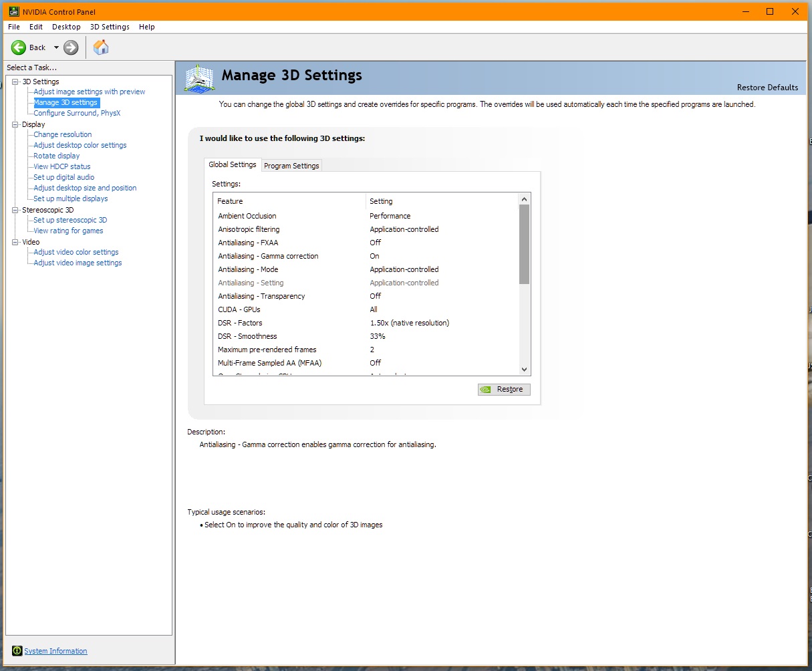
Task: Open View rating for games
Action: click(x=68, y=231)
